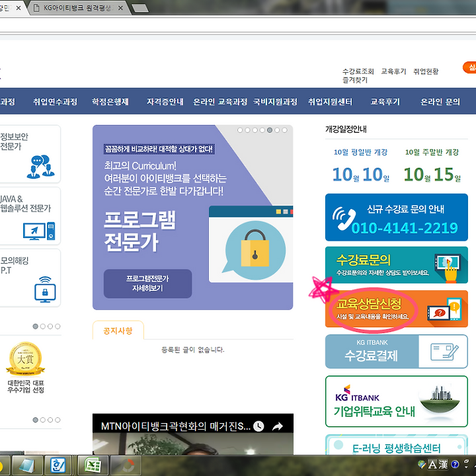Screen dimensions: 476x476
Task: Click the 대한민국 대표 우수기업 선정 text
Action: click(26, 387)
